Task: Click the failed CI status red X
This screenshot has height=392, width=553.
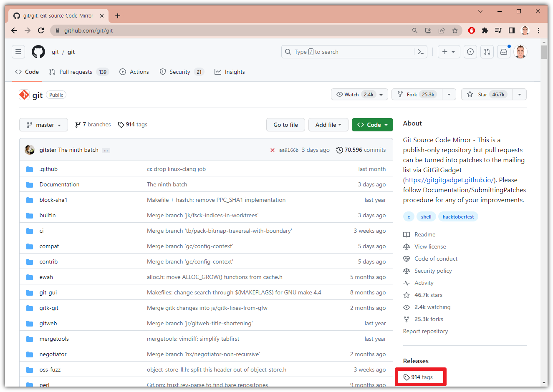Action: pos(273,150)
